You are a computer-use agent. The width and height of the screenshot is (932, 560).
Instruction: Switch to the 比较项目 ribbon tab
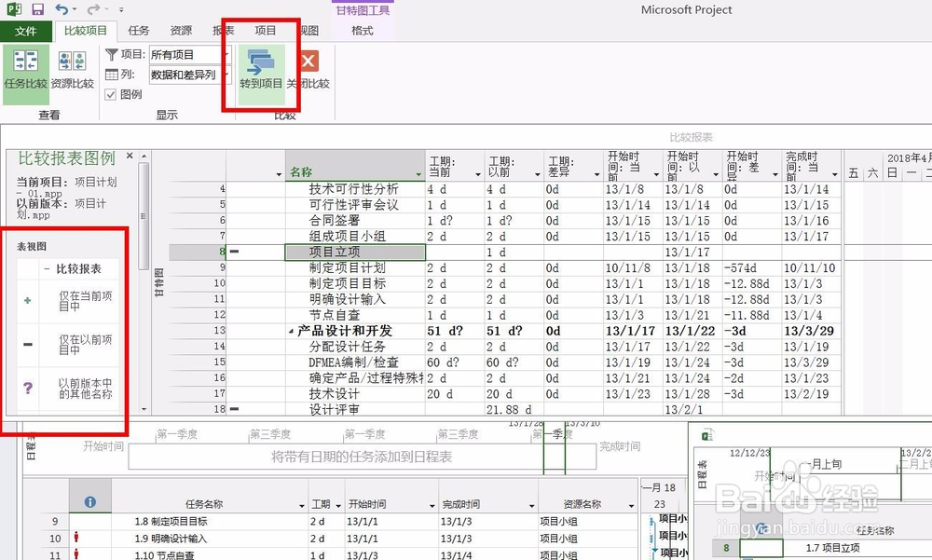(x=86, y=31)
